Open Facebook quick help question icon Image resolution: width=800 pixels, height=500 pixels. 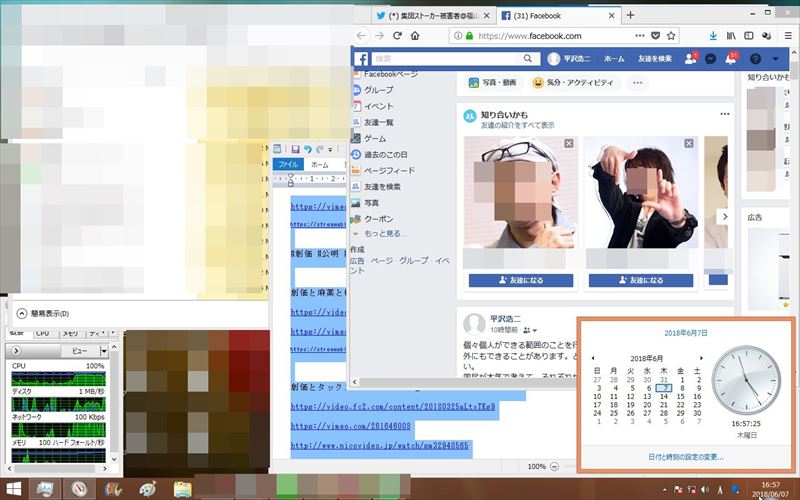(756, 59)
